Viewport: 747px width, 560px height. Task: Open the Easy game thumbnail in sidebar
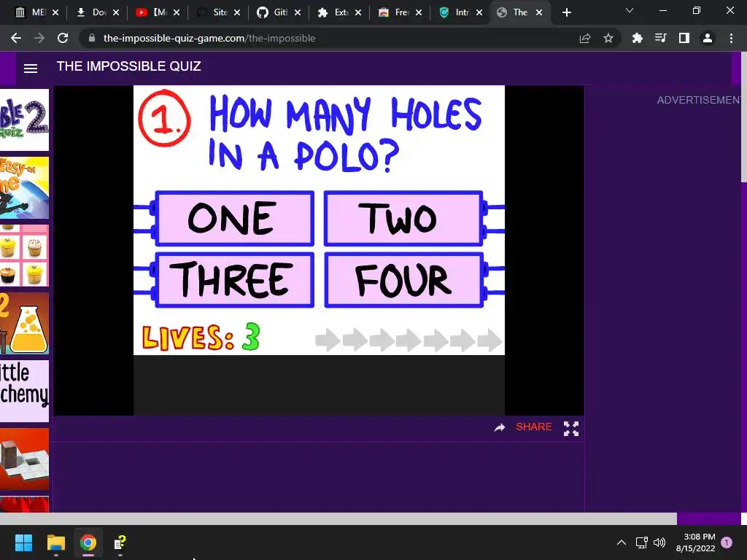(x=24, y=187)
